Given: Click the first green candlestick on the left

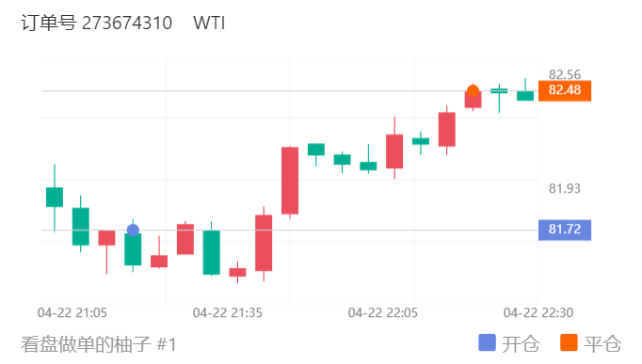Looking at the screenshot, I should 55,198.
